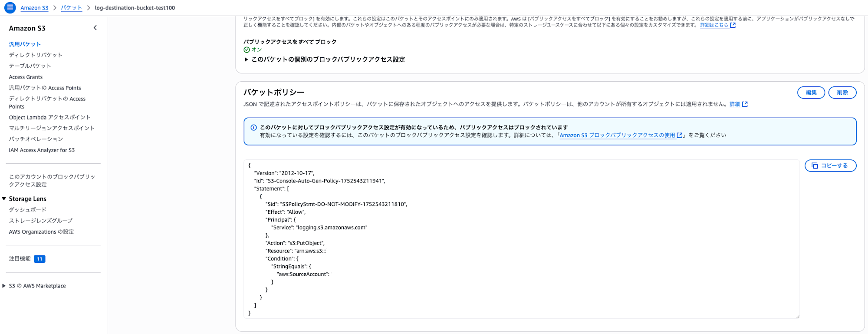This screenshot has height=334, width=868.
Task: Open ストレージレンズグループ
Action: pyautogui.click(x=41, y=221)
